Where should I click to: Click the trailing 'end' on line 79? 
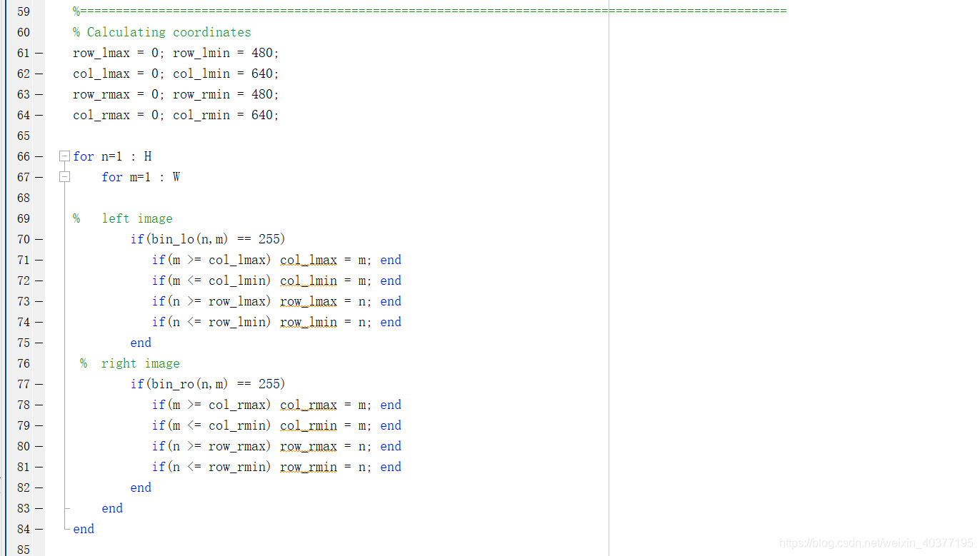(x=391, y=425)
